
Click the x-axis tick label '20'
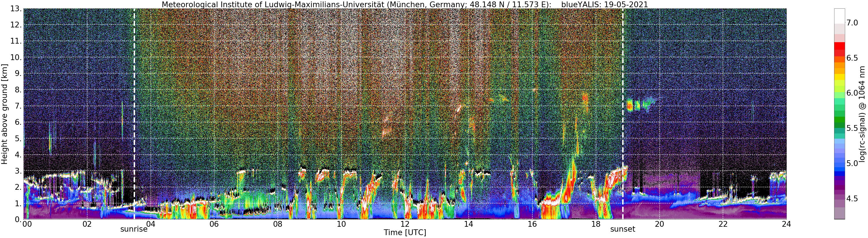659,224
